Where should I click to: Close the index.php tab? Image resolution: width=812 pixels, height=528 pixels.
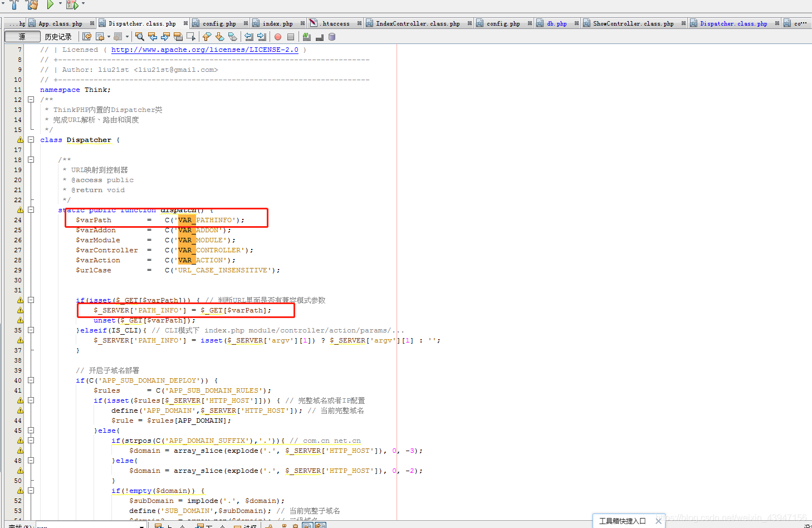click(302, 23)
